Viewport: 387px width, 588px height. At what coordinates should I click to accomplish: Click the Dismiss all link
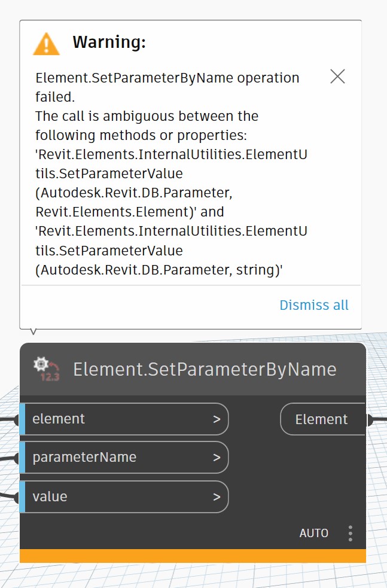point(314,305)
